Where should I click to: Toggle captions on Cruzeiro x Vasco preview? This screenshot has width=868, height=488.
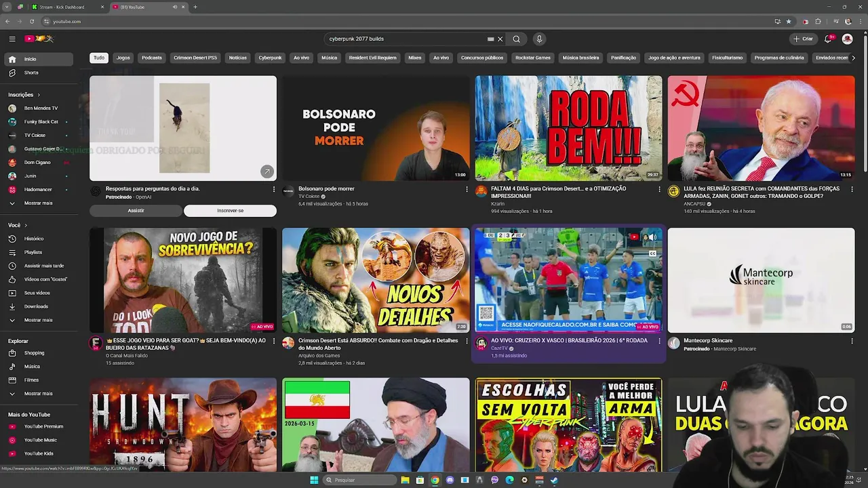pos(652,253)
